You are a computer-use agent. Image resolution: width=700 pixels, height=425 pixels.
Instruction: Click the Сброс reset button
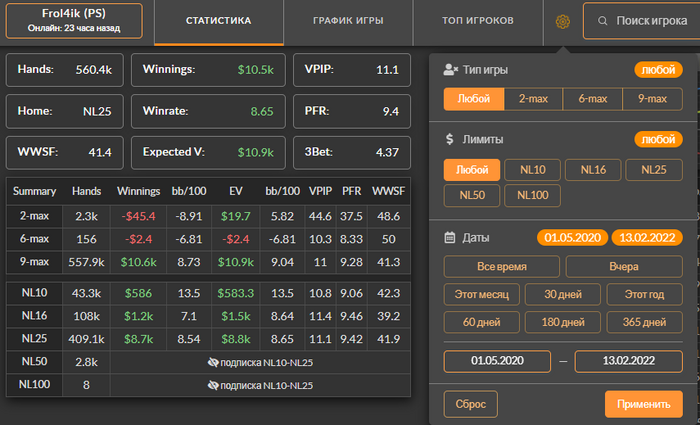tap(471, 404)
